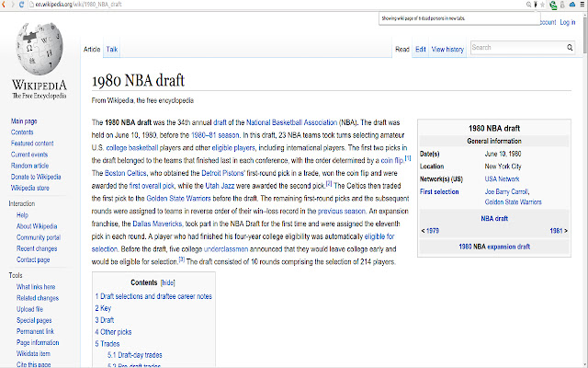Open Contact page link

[x=33, y=259]
